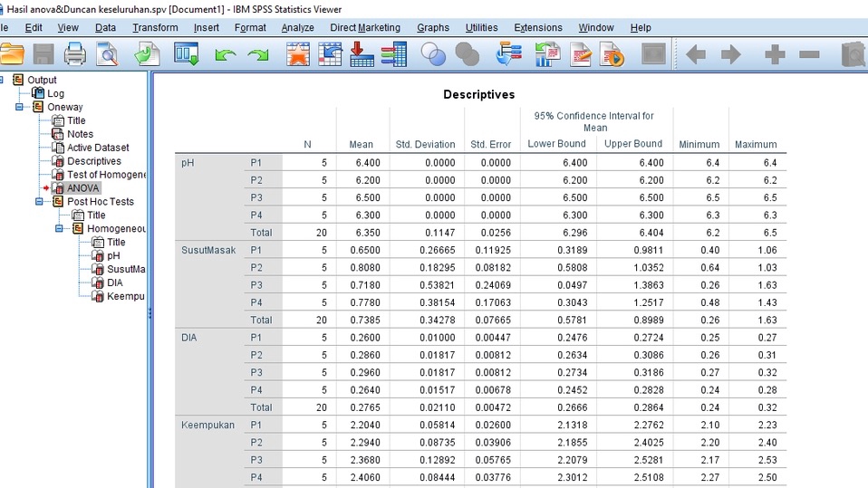Image resolution: width=868 pixels, height=488 pixels.
Task: Select the Log item in outline
Action: 55,93
